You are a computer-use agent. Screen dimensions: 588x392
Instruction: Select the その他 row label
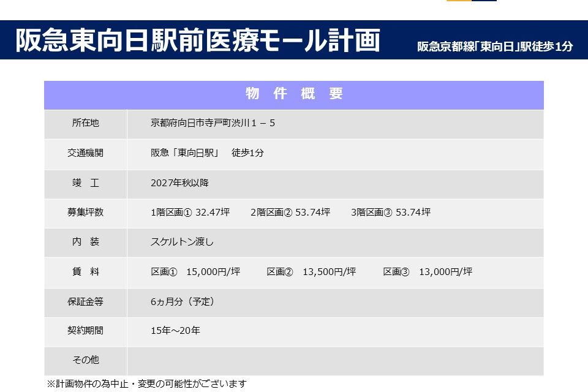(x=86, y=360)
